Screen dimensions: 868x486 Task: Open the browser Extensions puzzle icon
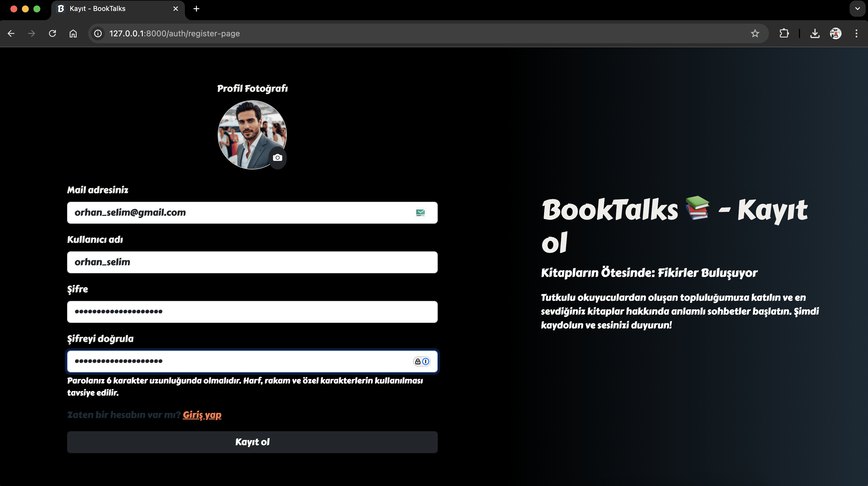point(784,33)
